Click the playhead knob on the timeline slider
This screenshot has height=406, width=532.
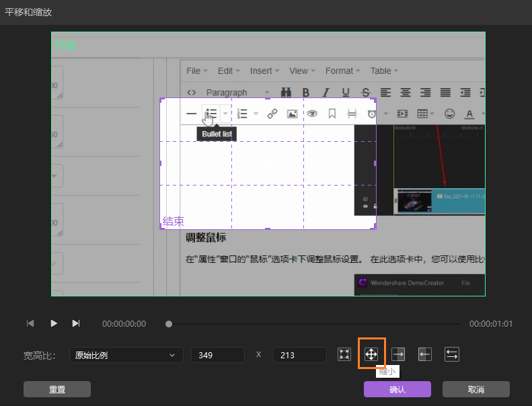[169, 324]
